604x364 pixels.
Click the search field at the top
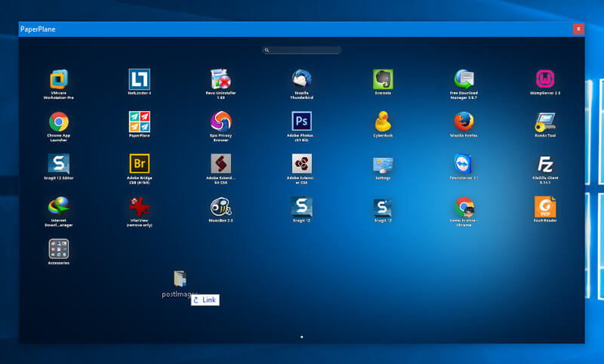[x=302, y=51]
